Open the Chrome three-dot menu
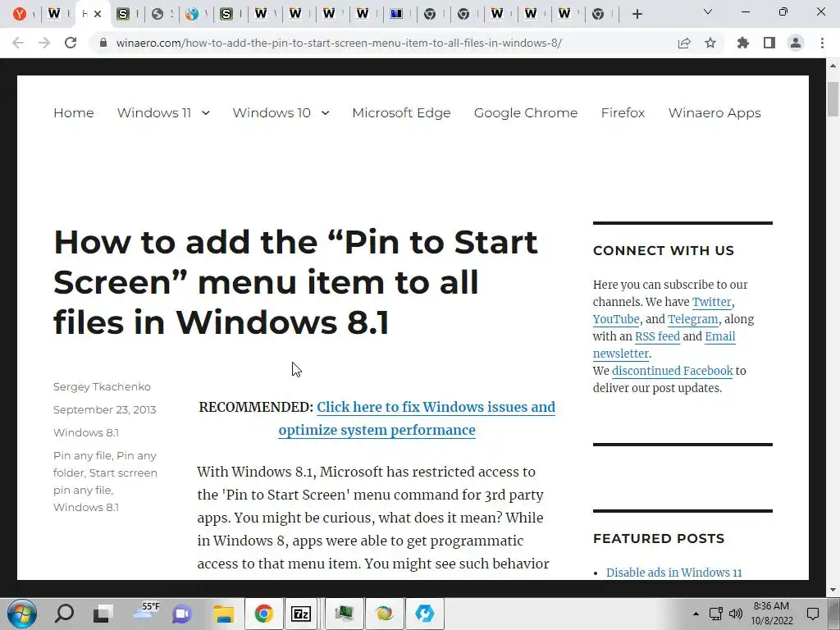This screenshot has height=630, width=840. pyautogui.click(x=822, y=43)
